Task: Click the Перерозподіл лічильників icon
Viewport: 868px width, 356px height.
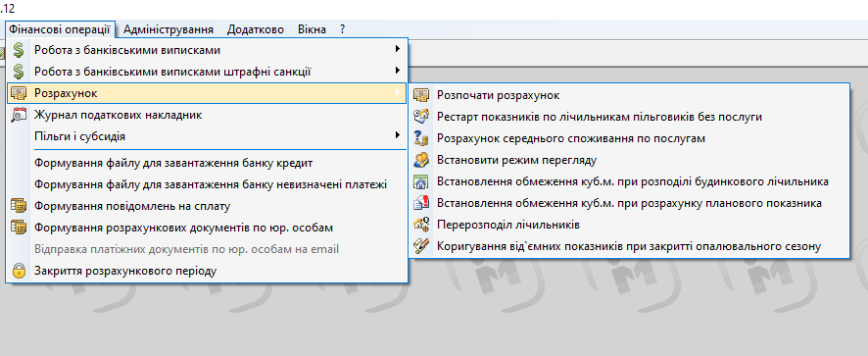Action: click(421, 225)
